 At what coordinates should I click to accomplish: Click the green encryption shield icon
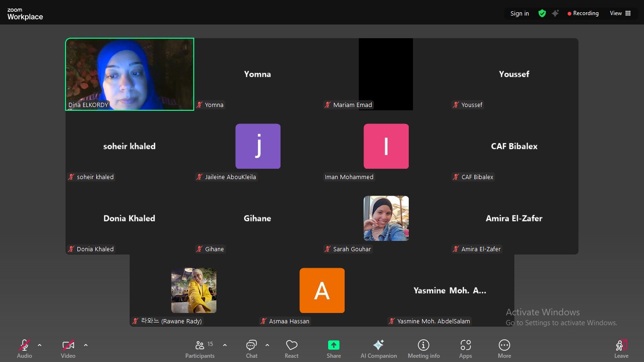click(542, 14)
